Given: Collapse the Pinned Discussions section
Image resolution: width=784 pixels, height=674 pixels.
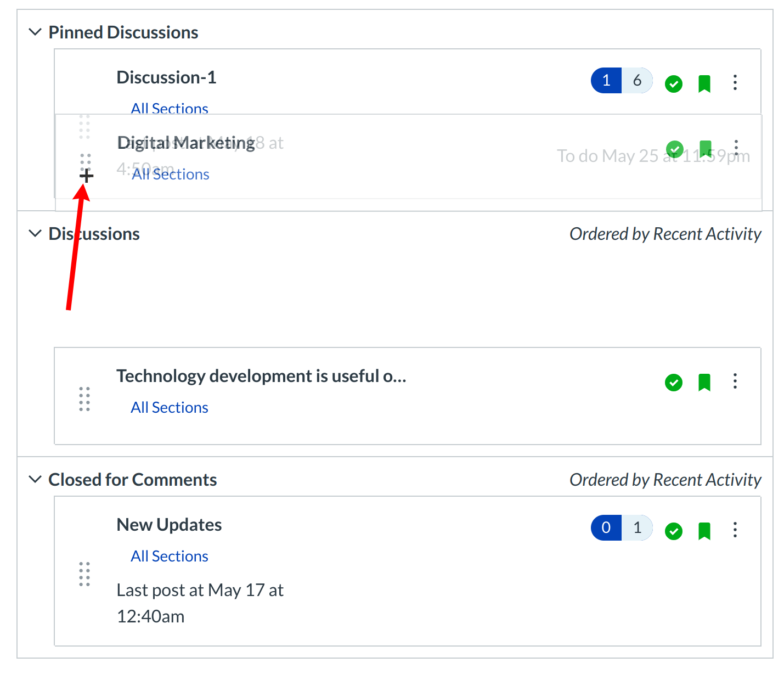Looking at the screenshot, I should coord(35,32).
